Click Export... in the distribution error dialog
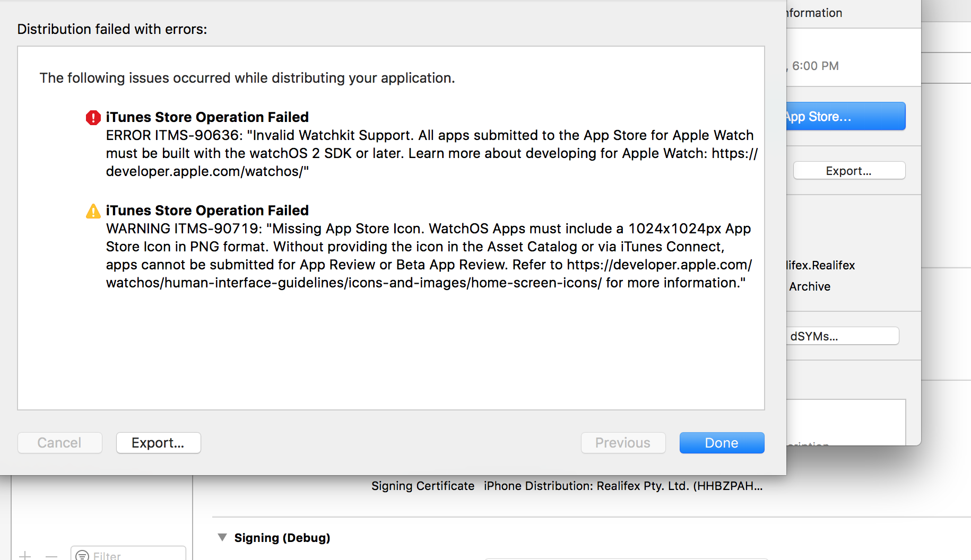 point(158,443)
